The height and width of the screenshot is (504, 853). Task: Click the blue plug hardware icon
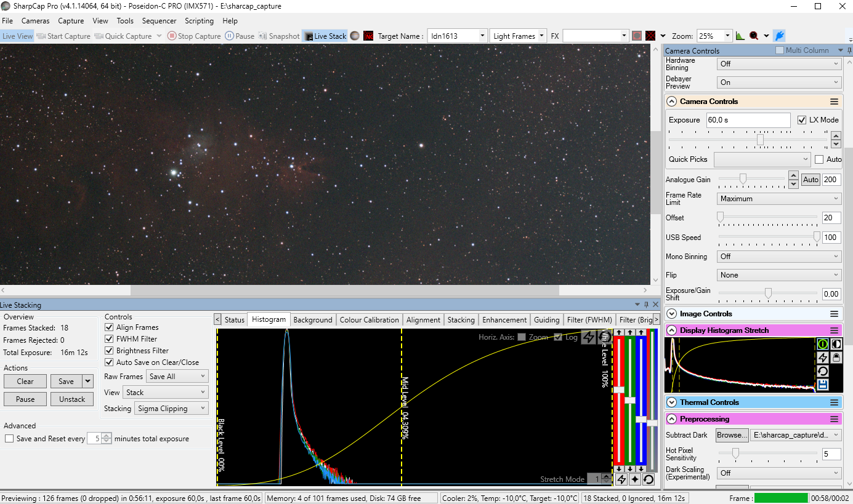tap(779, 36)
